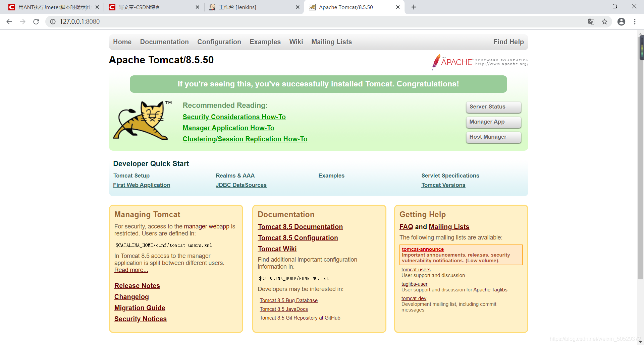Open the Migration Guide link

click(x=140, y=308)
